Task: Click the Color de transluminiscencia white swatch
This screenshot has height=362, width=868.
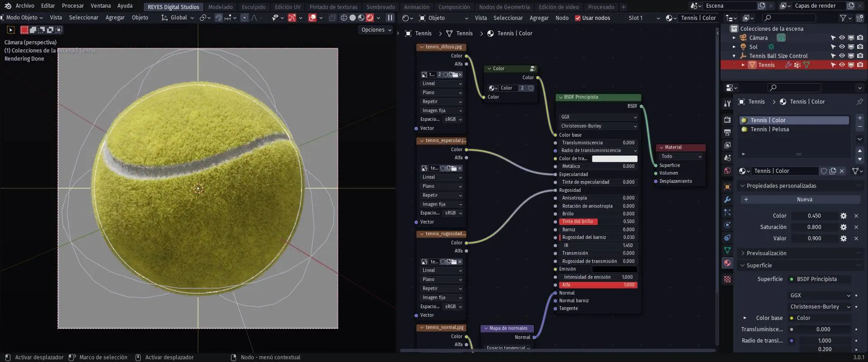Action: [x=614, y=159]
